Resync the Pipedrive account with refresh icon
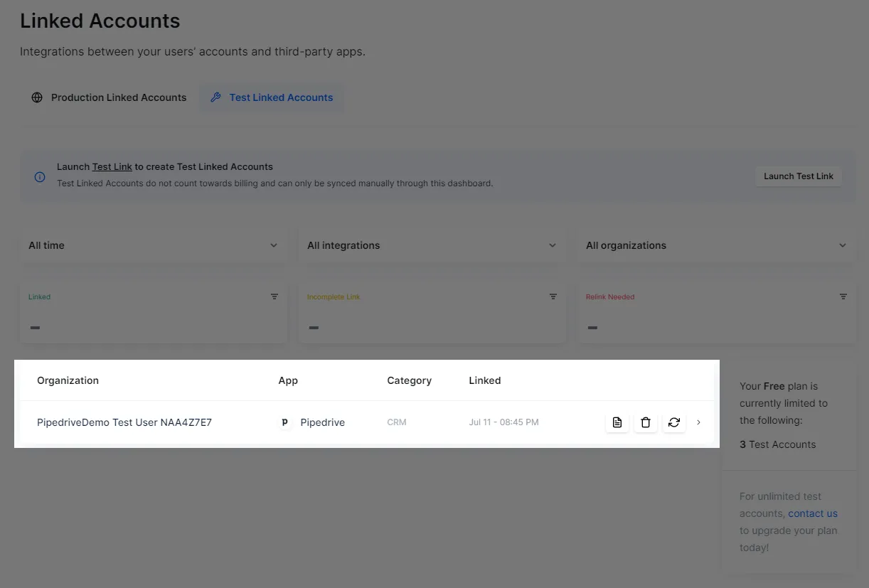869x588 pixels. [674, 422]
